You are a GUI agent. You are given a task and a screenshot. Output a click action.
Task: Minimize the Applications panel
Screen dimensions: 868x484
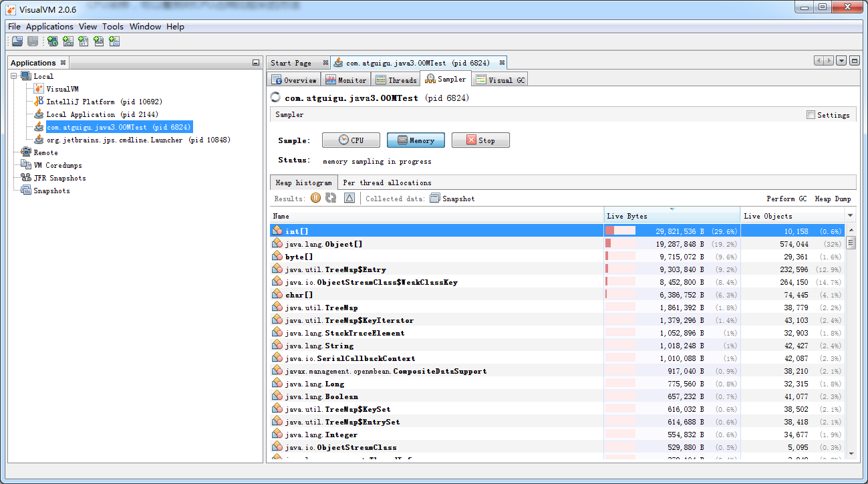click(256, 63)
